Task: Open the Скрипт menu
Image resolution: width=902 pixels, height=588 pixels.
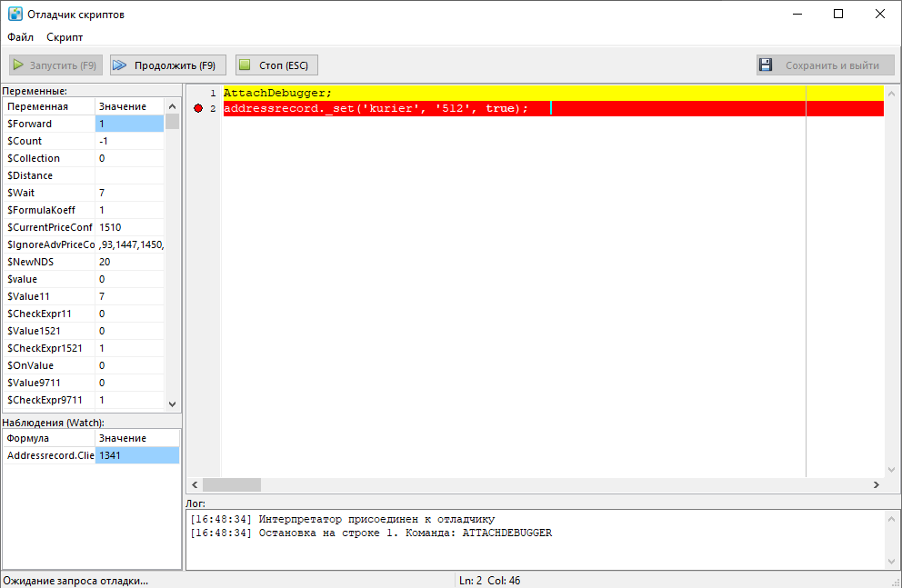Action: [65, 37]
